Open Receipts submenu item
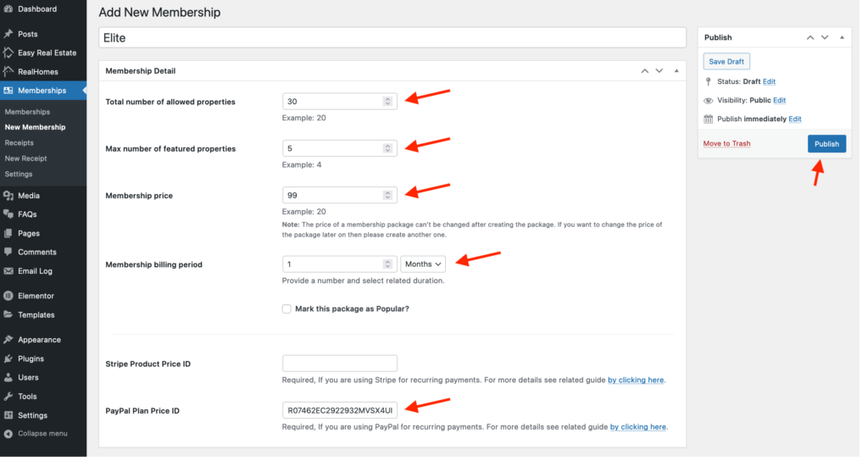Image resolution: width=868 pixels, height=461 pixels. click(x=19, y=144)
